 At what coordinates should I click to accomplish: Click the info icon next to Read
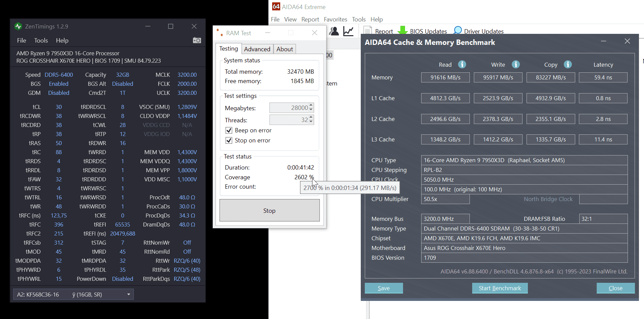pos(462,64)
